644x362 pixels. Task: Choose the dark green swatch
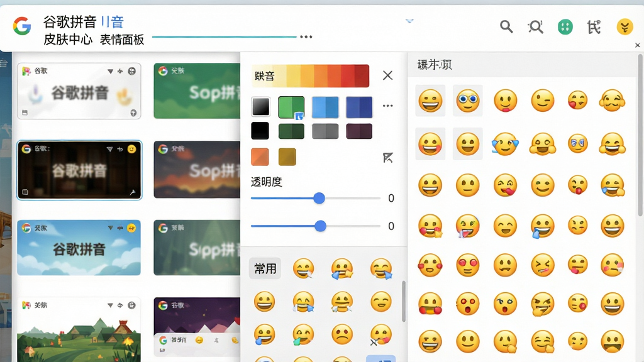tap(291, 131)
